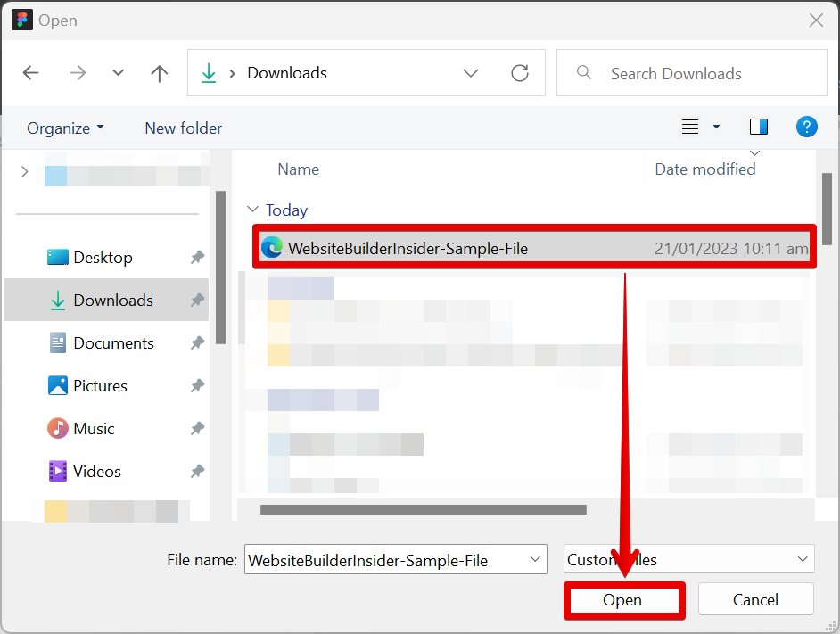
Task: Open the Organize menu
Action: click(x=65, y=128)
